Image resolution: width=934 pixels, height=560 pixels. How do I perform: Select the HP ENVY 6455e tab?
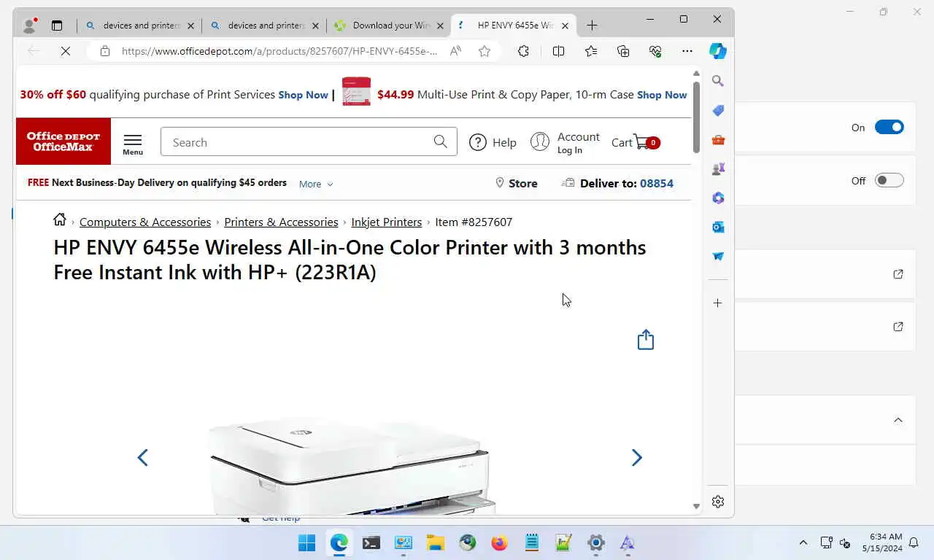514,26
